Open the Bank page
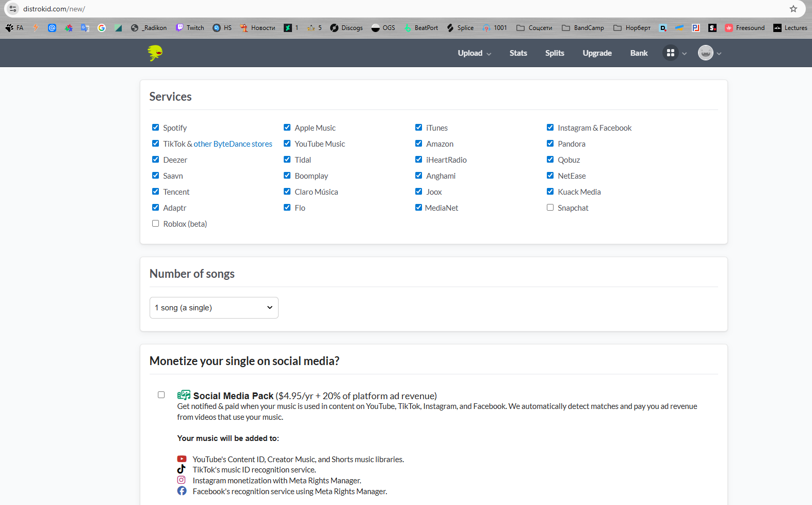Viewport: 812px width, 505px height. click(x=639, y=53)
